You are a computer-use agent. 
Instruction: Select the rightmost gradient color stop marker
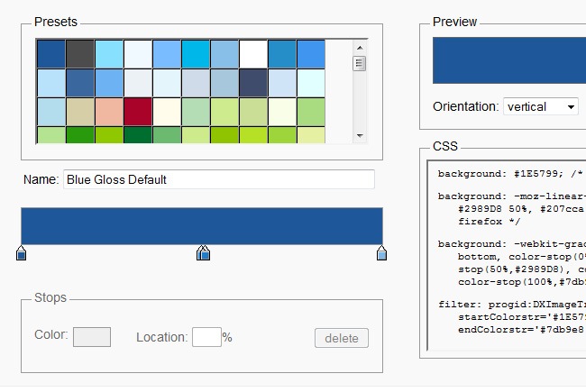click(x=381, y=254)
